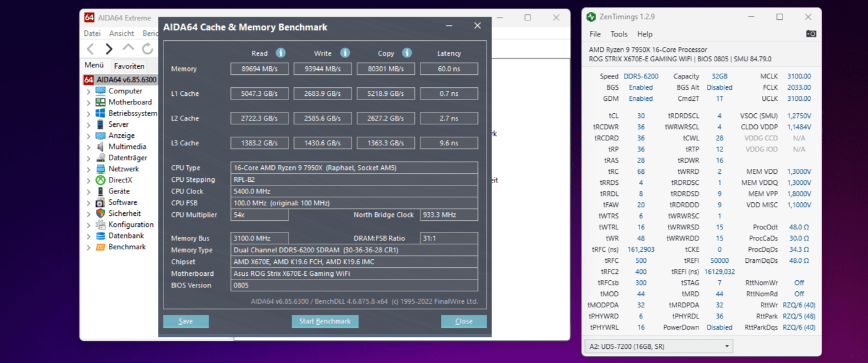
Task: Open the A2: UD5-7200 module dropdown
Action: 659,346
